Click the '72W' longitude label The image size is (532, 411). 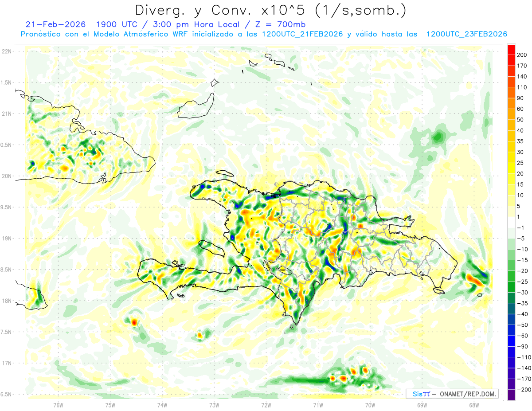point(266,405)
